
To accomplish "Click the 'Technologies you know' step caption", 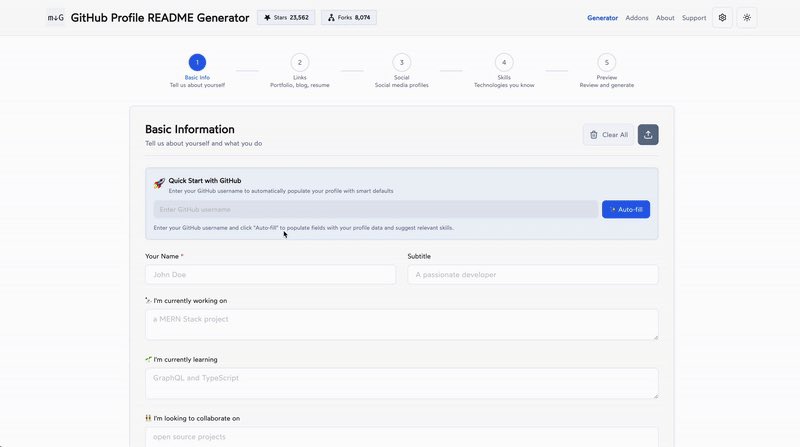I will (x=504, y=85).
